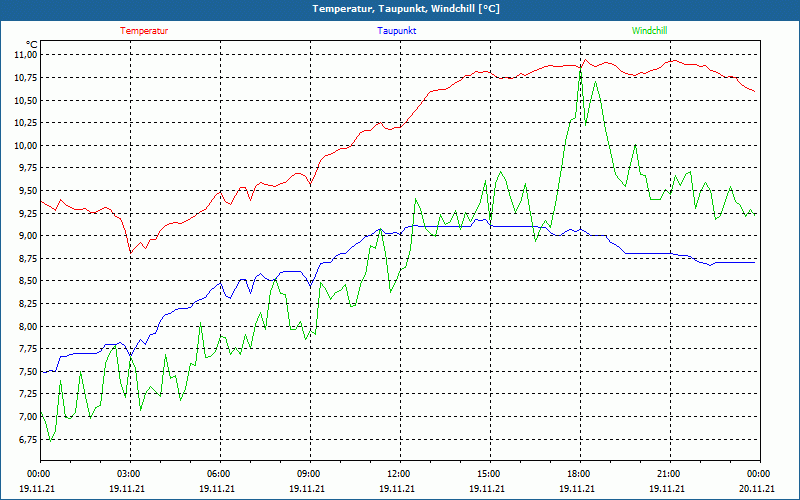The width and height of the screenshot is (800, 500).
Task: Click the 9,00 y-axis label
Action: [27, 236]
